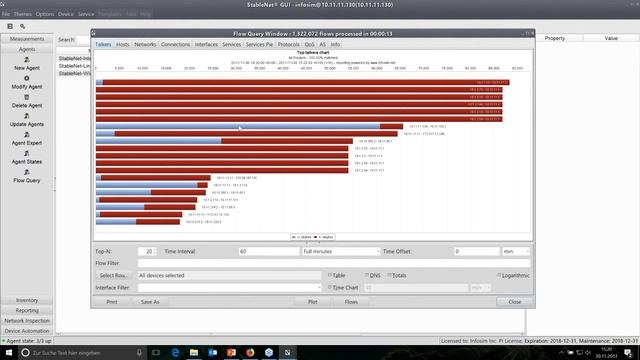The width and height of the screenshot is (640, 360).
Task: Click the taskbar search text box
Action: pyautogui.click(x=83, y=352)
